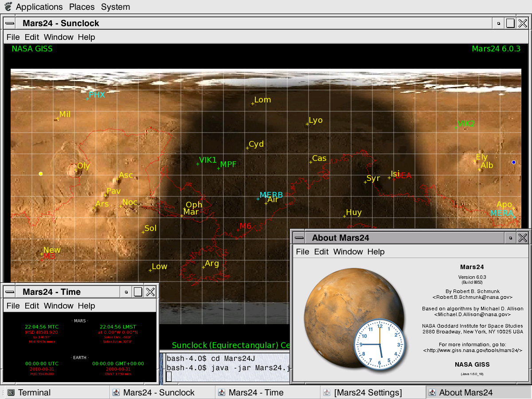The width and height of the screenshot is (532, 399).
Task: Open the System menu in top panel
Action: pyautogui.click(x=115, y=7)
